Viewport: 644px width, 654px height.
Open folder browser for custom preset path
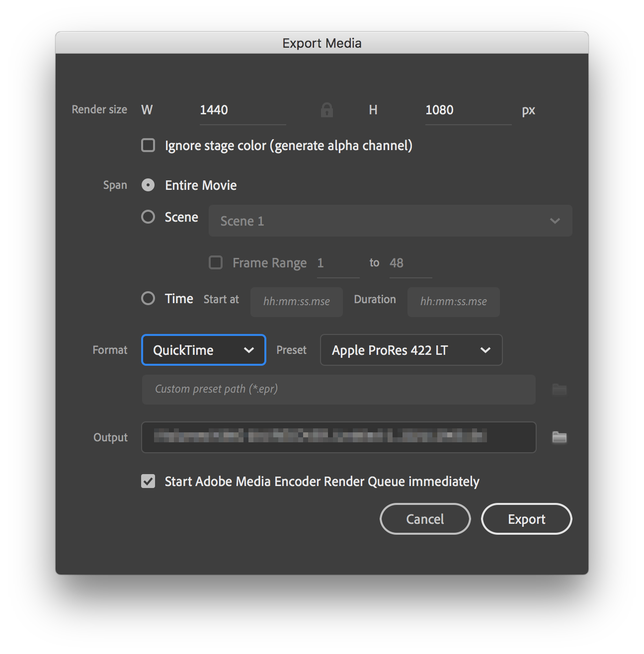click(559, 390)
